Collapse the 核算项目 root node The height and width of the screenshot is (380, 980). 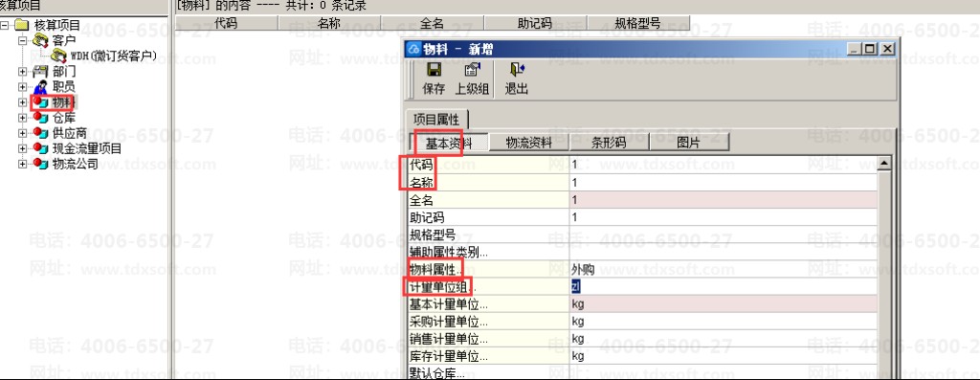coord(5,26)
